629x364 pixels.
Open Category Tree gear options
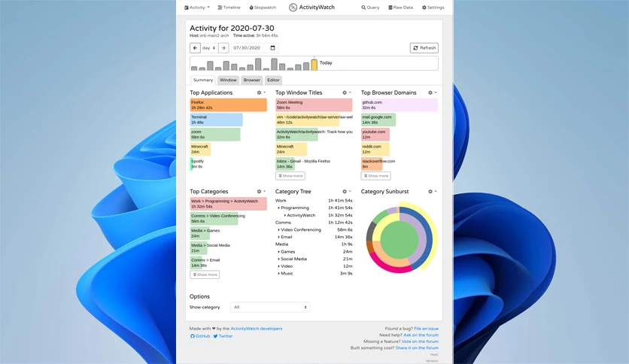coord(346,192)
